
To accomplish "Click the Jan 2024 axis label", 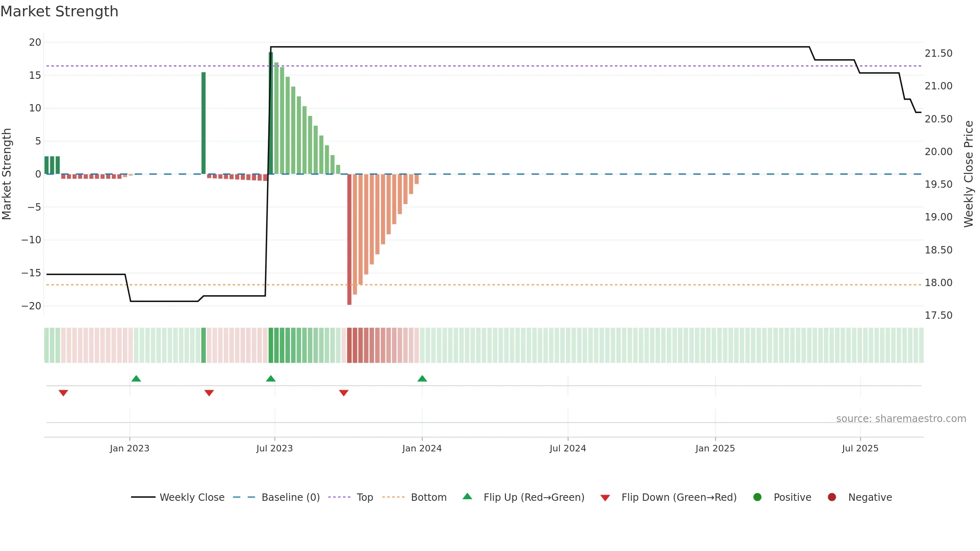I will (422, 449).
